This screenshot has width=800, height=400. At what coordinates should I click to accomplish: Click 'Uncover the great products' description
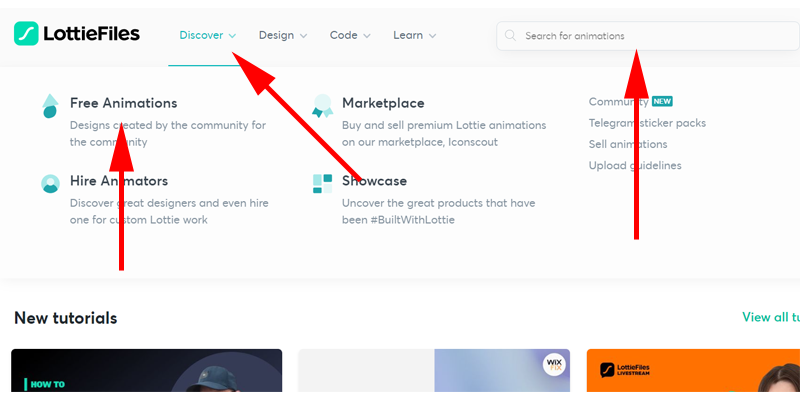click(439, 212)
